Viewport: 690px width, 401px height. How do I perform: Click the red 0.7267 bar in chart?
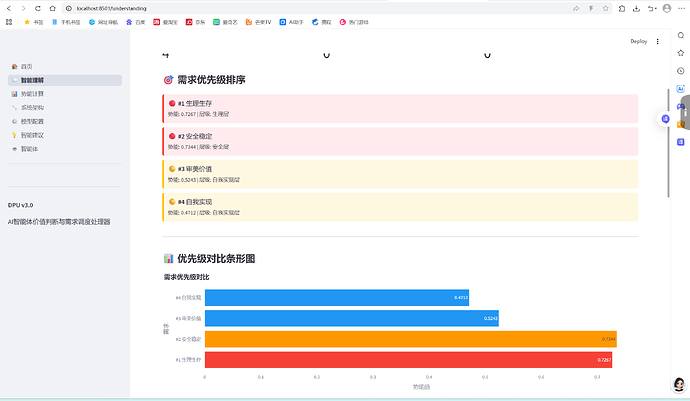(408, 360)
